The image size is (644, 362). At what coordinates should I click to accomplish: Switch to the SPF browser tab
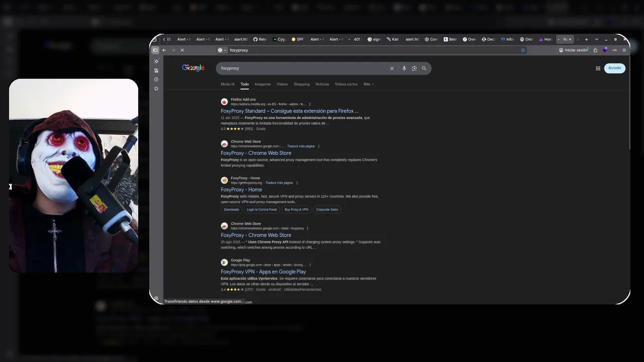pos(298,39)
